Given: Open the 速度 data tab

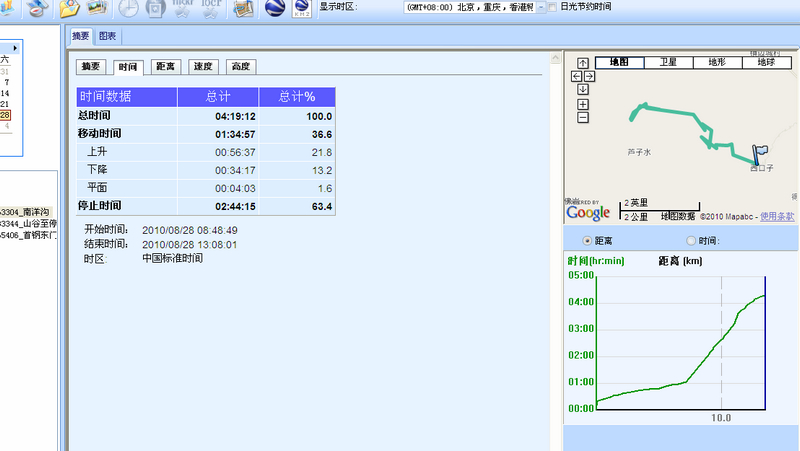Looking at the screenshot, I should click(x=203, y=67).
